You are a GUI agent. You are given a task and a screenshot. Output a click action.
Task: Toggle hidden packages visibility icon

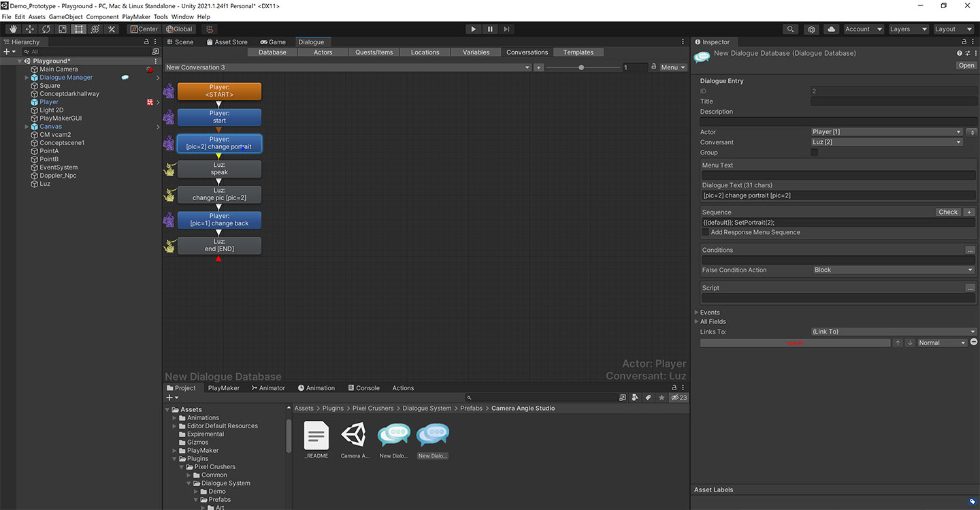point(679,398)
